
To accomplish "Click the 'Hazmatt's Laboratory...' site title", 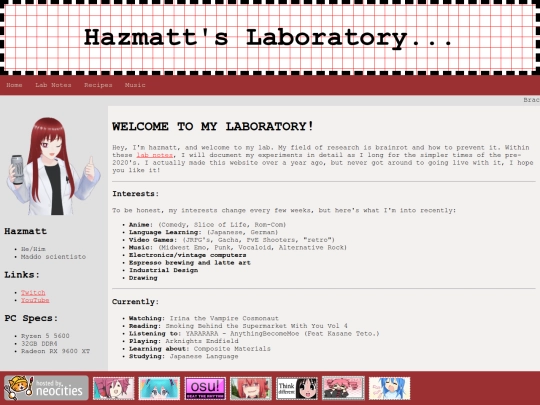I will coord(269,38).
